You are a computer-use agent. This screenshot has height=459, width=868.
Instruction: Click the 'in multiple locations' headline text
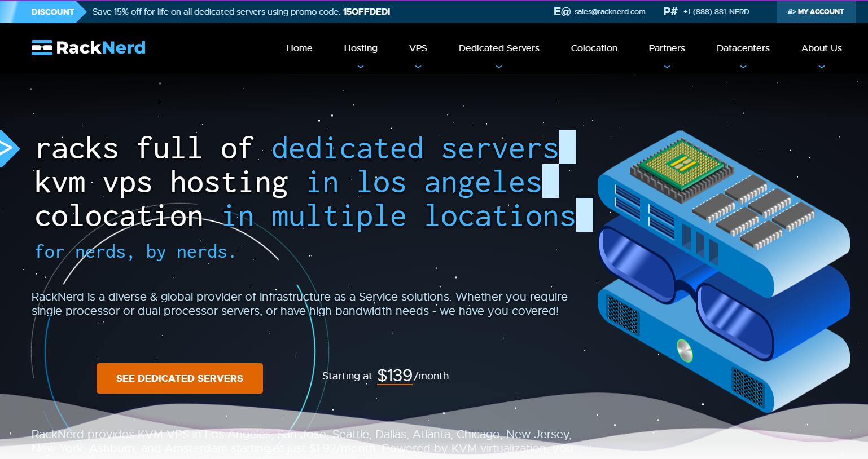[398, 217]
